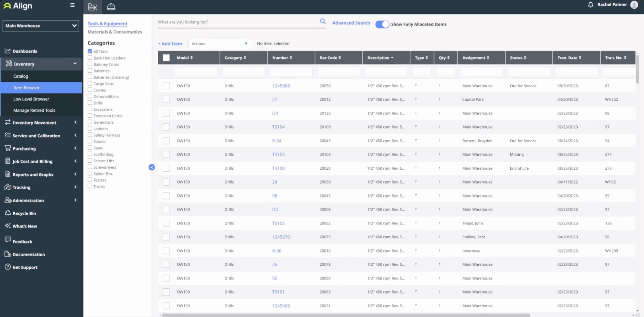Open item number 1245668 link
The width and height of the screenshot is (644, 317).
point(281,86)
